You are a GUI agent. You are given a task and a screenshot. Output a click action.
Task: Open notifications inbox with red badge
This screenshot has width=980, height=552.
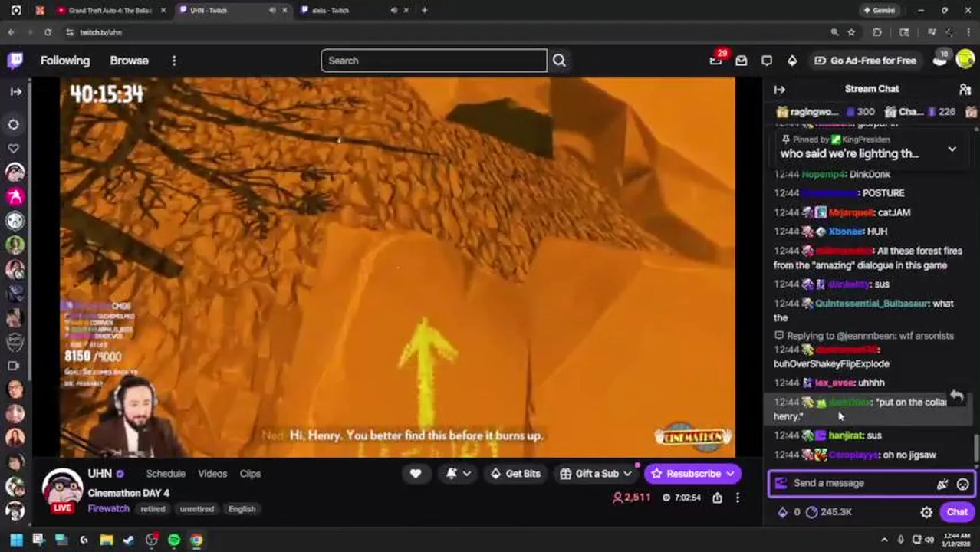coord(716,60)
